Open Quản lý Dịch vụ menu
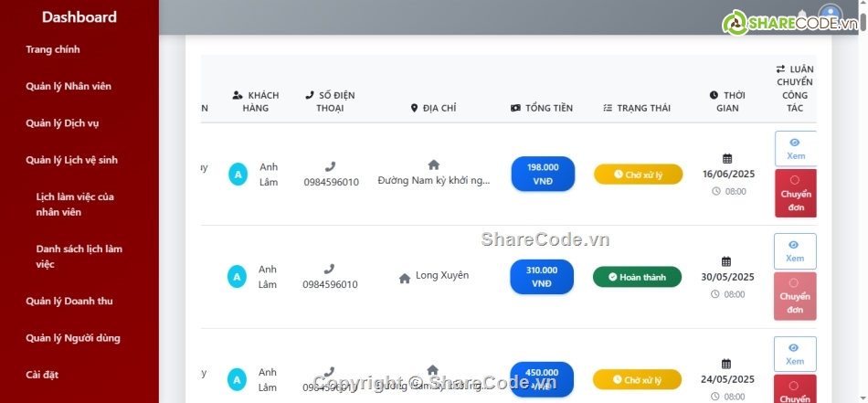Image resolution: width=868 pixels, height=403 pixels. (x=62, y=123)
